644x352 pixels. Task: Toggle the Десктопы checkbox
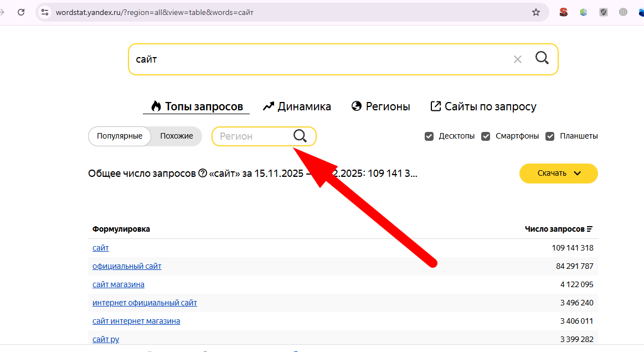(x=429, y=136)
